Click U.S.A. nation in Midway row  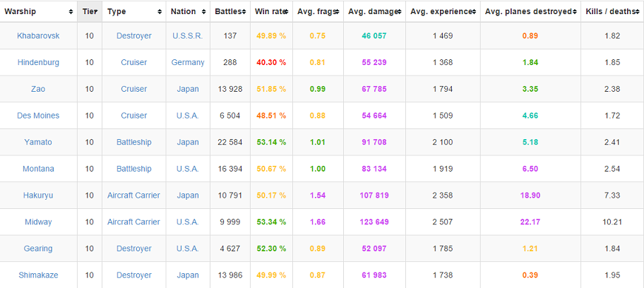pos(188,222)
